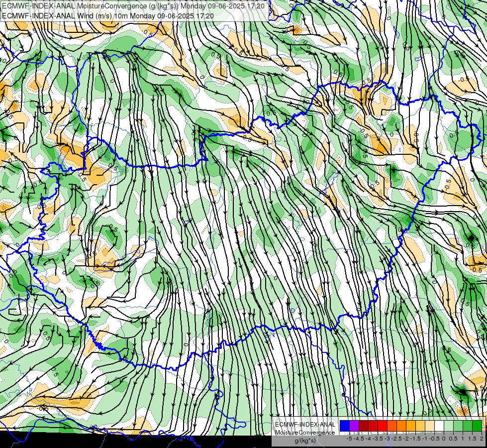The image size is (487, 448).
Task: Click the legend tick label -5
Action: coord(349,439)
